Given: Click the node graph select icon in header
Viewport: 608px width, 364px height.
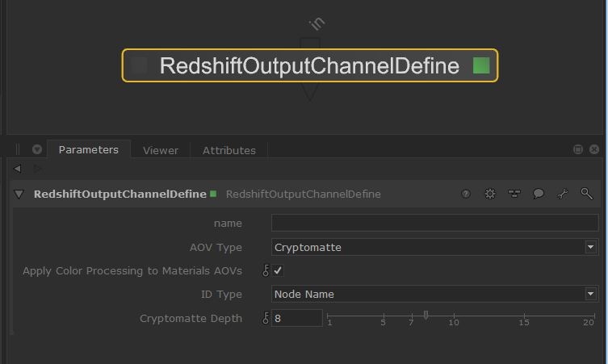Looking at the screenshot, I should (514, 194).
